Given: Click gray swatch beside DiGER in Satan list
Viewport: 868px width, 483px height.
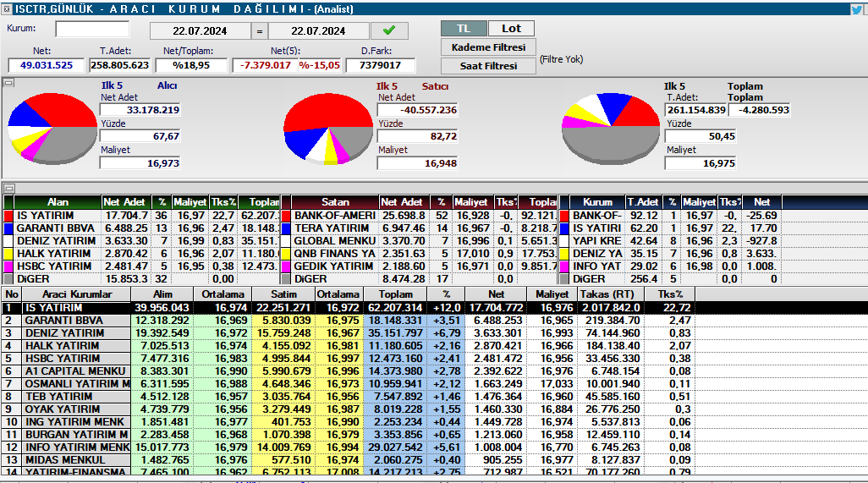Looking at the screenshot, I should 286,279.
